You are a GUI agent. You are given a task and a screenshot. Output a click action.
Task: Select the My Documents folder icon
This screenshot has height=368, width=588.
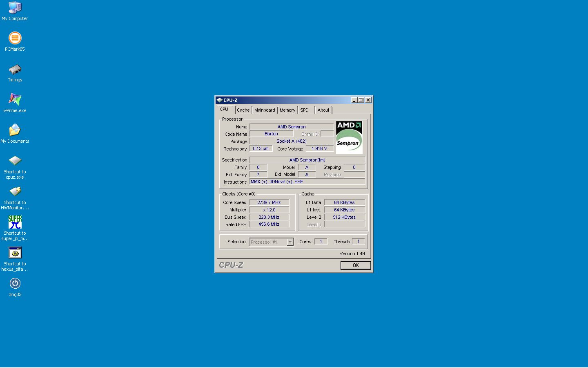click(15, 134)
